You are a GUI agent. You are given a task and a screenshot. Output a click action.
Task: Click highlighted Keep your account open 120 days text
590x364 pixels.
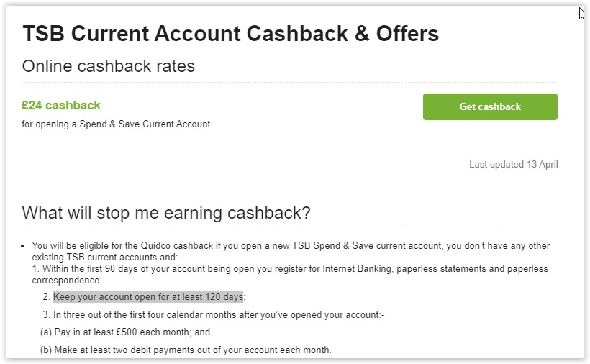tap(148, 296)
